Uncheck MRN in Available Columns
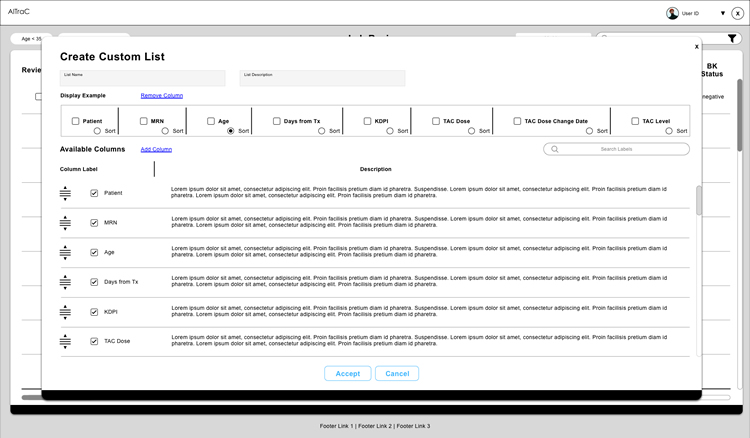 click(x=94, y=223)
